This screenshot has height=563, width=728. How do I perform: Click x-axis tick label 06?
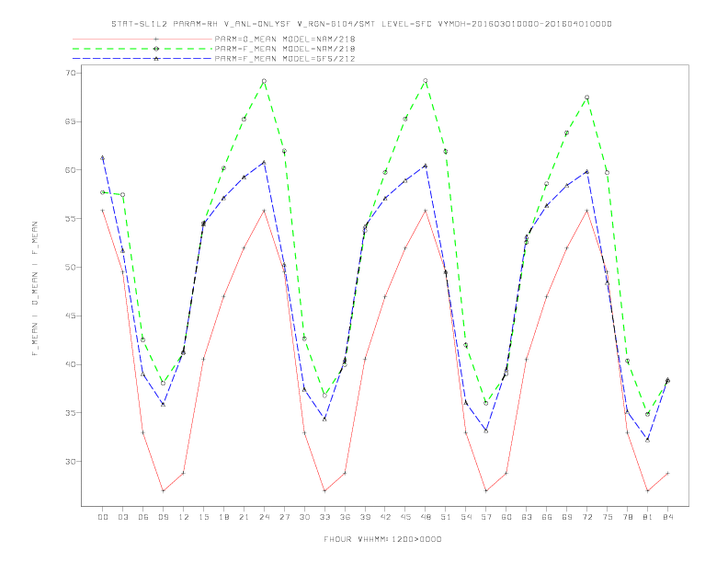(143, 517)
